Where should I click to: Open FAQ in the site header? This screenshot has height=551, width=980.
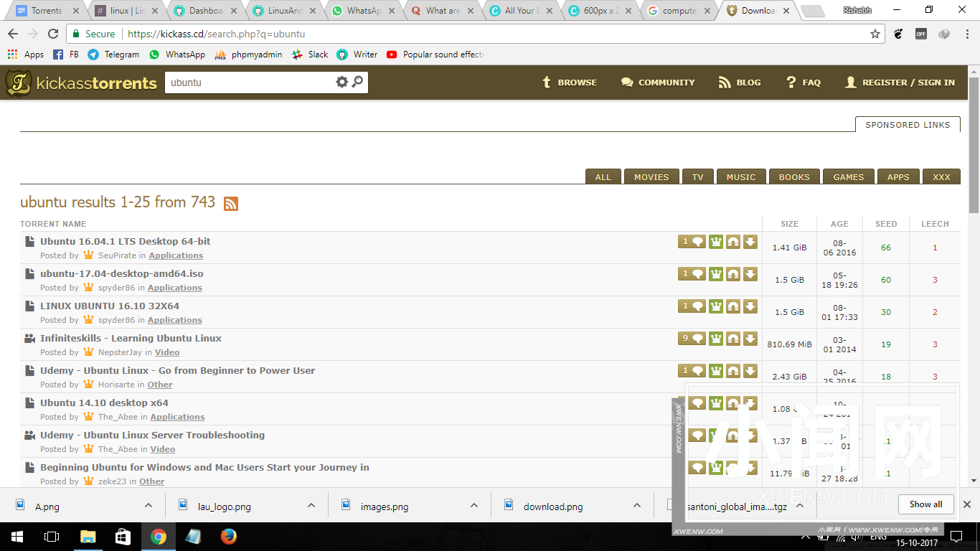[x=803, y=83]
